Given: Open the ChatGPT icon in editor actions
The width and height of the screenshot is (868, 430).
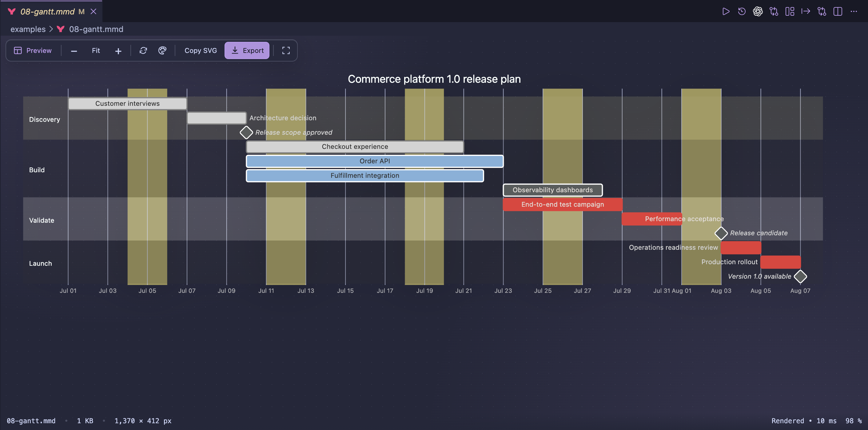Looking at the screenshot, I should [758, 11].
